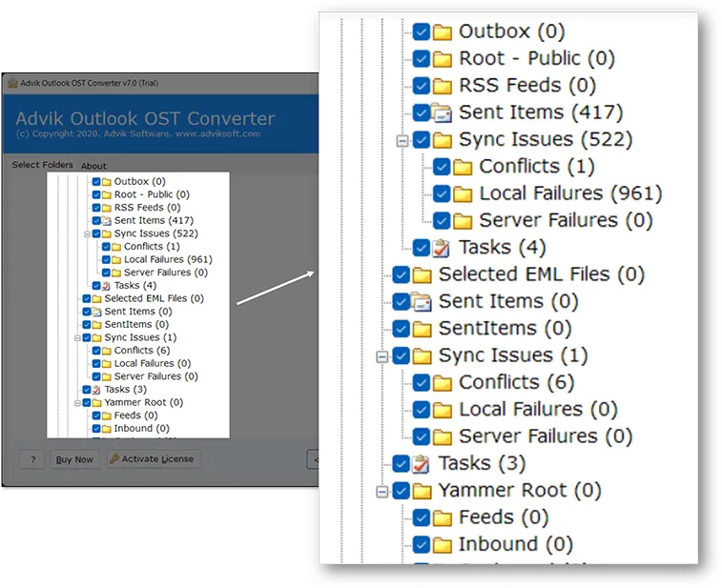Click the question mark help button
This screenshot has width=722, height=588.
(x=32, y=459)
